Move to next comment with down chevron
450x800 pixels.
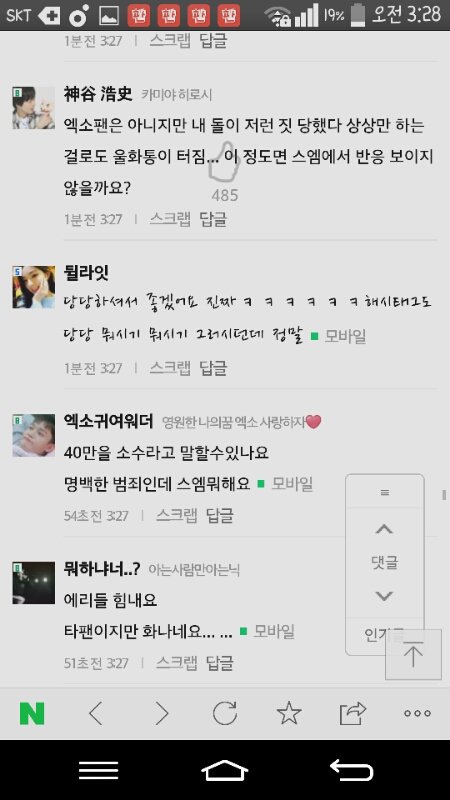point(384,596)
